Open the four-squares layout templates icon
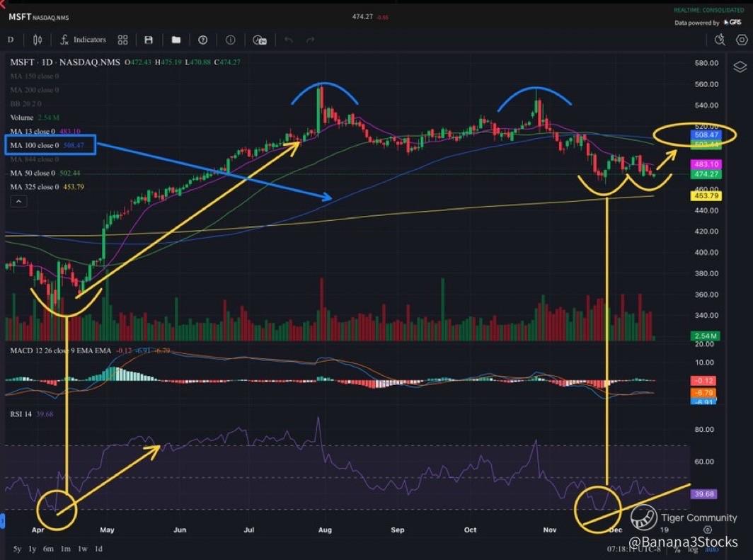753x560 pixels. (123, 40)
